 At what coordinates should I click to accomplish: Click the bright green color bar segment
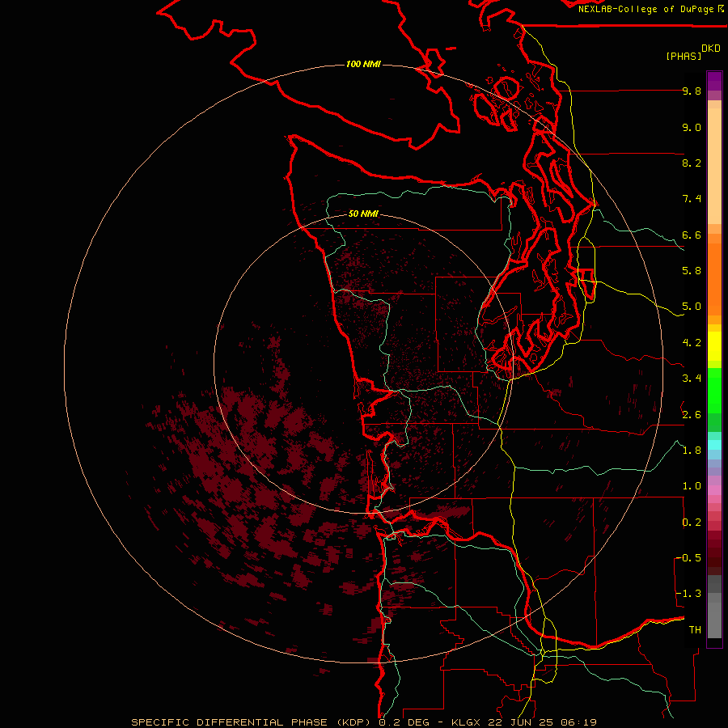point(714,391)
